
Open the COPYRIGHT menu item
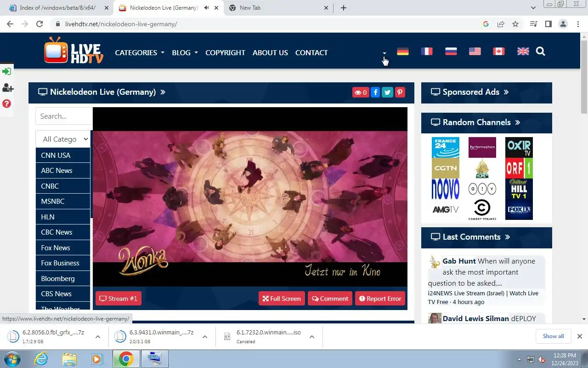click(225, 52)
